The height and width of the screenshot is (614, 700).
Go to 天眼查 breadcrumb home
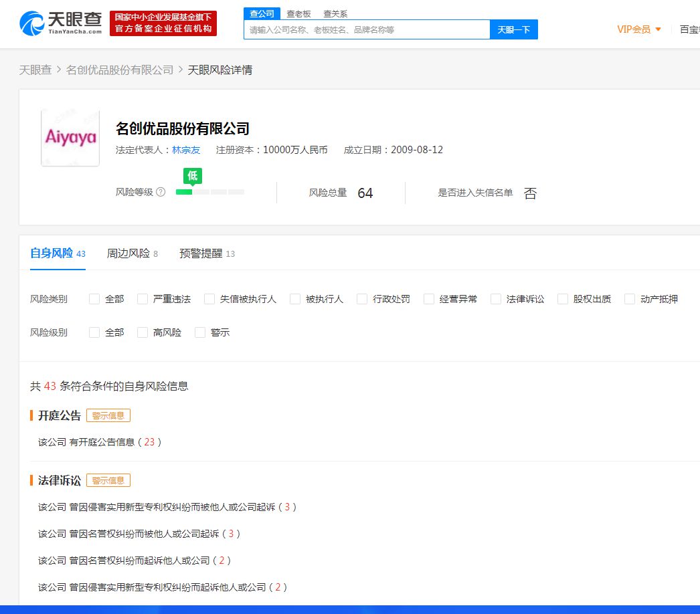(35, 70)
